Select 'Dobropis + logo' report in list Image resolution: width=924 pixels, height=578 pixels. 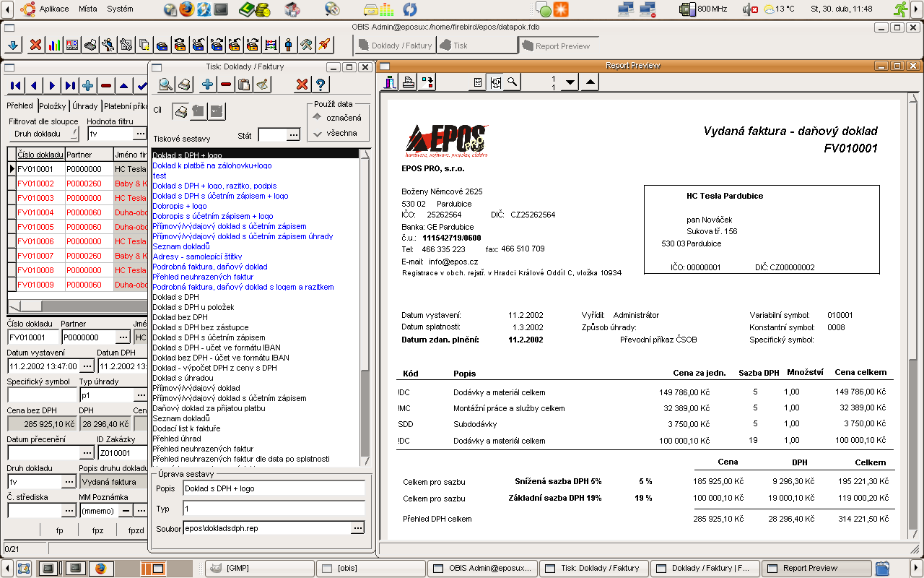pyautogui.click(x=179, y=206)
